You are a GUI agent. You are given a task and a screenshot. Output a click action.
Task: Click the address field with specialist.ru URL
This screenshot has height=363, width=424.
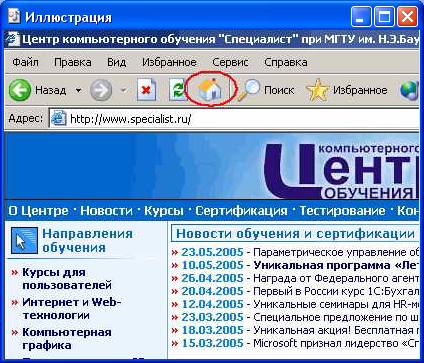click(234, 119)
